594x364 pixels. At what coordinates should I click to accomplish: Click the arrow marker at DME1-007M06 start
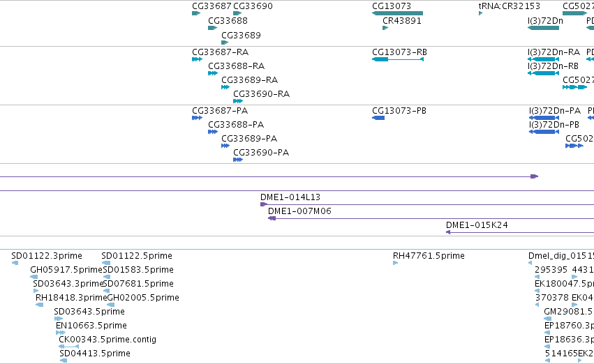point(272,219)
